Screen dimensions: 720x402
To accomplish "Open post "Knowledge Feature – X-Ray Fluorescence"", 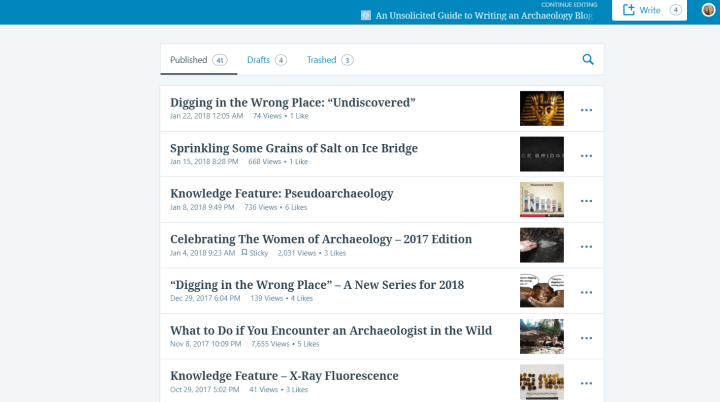I will coord(284,376).
